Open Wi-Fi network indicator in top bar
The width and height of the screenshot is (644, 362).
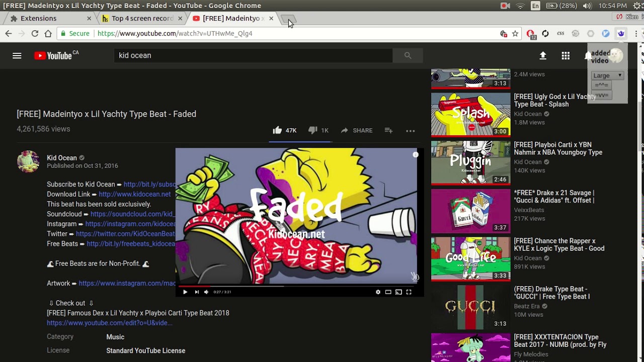[x=520, y=6]
